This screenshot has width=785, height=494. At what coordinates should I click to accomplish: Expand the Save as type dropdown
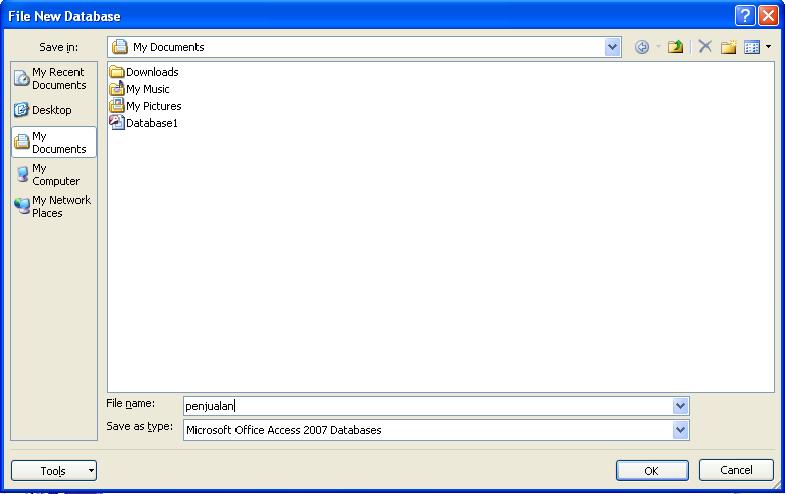coord(680,430)
